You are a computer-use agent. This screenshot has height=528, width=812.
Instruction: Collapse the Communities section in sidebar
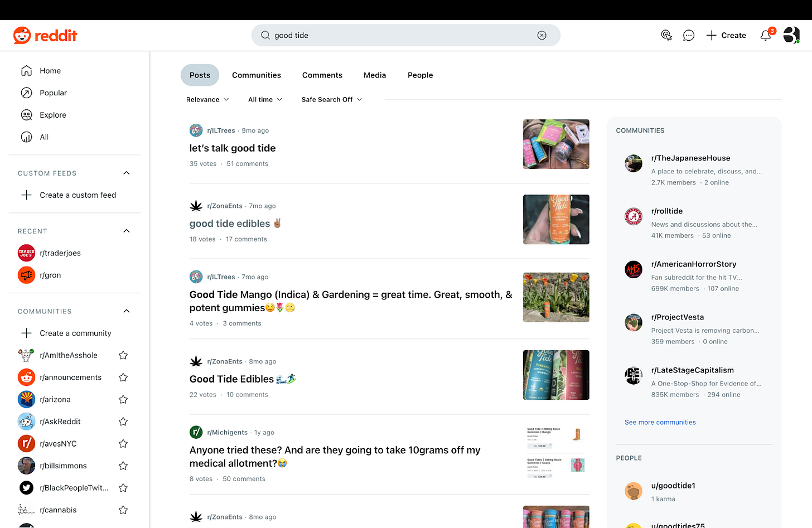127,311
